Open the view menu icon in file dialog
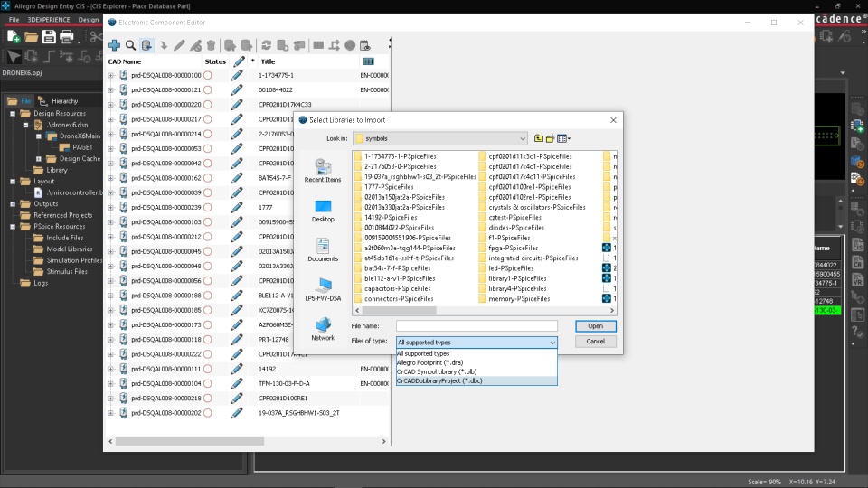Image resolution: width=868 pixels, height=488 pixels. click(563, 138)
